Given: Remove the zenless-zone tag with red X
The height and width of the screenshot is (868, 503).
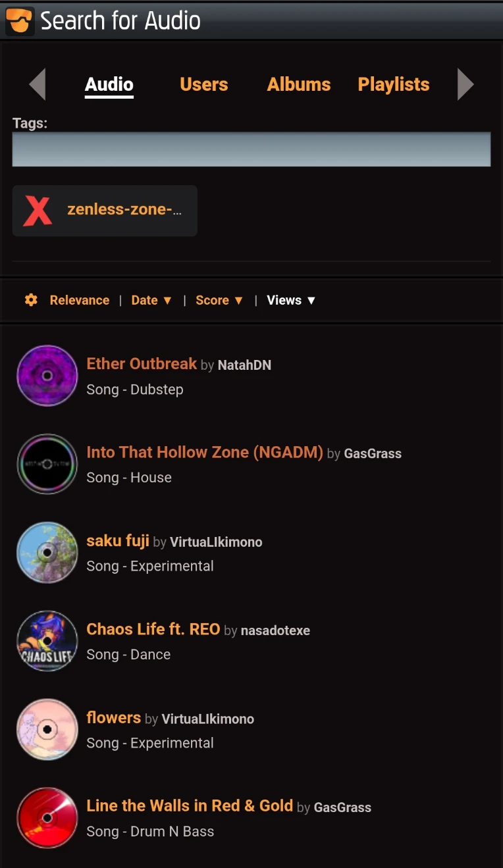Looking at the screenshot, I should [x=38, y=211].
